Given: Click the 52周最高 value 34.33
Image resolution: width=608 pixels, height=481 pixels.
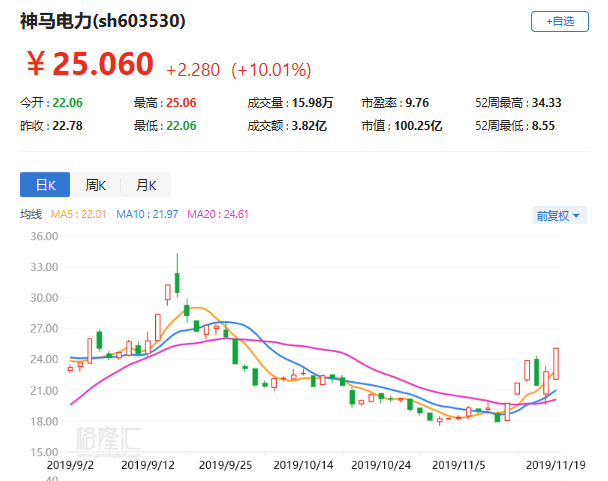Looking at the screenshot, I should pos(546,103).
